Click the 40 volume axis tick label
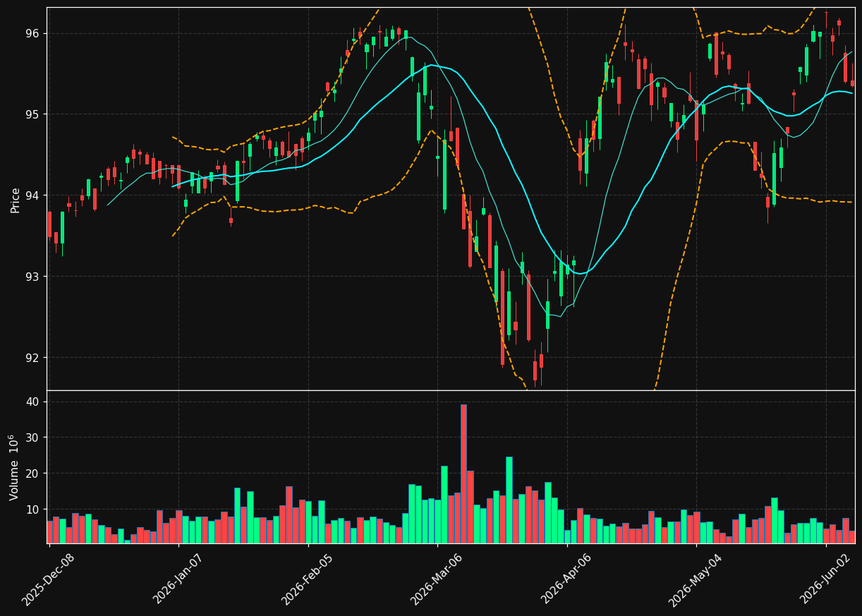 [x=34, y=401]
